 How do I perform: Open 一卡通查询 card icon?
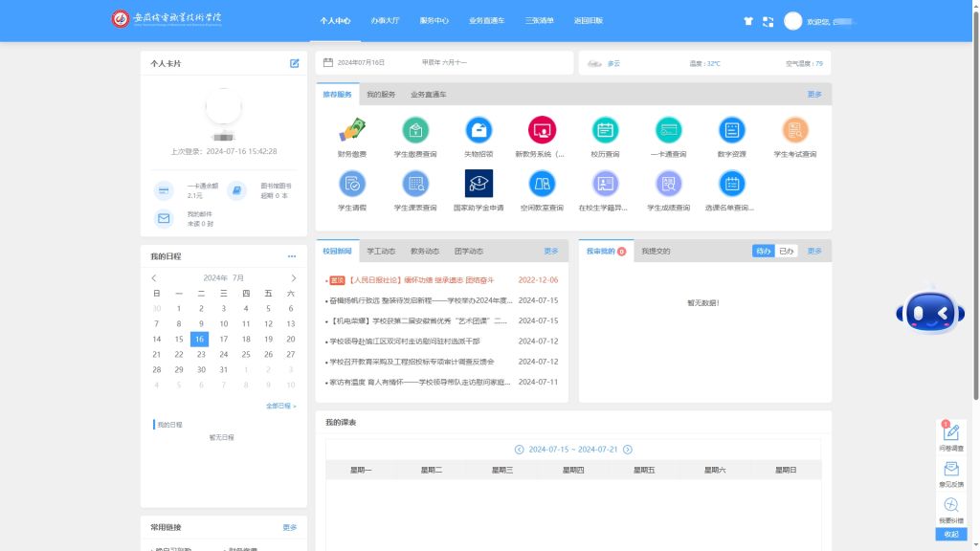[x=668, y=130]
